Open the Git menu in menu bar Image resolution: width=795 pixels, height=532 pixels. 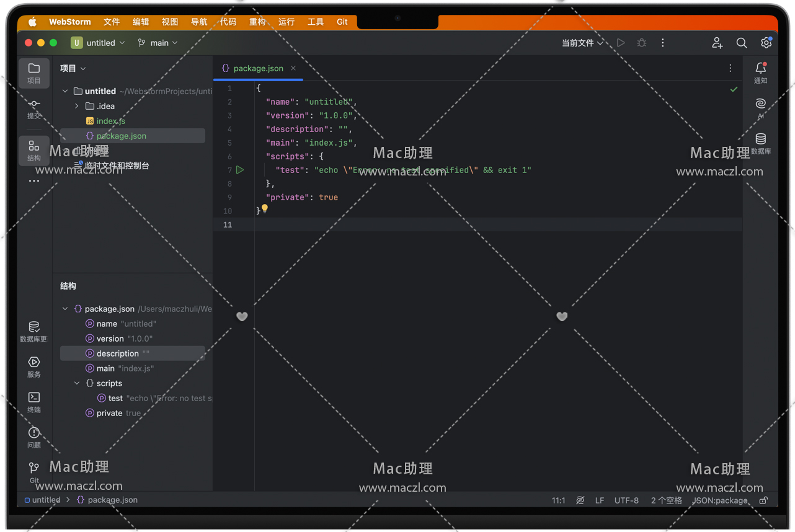[342, 22]
